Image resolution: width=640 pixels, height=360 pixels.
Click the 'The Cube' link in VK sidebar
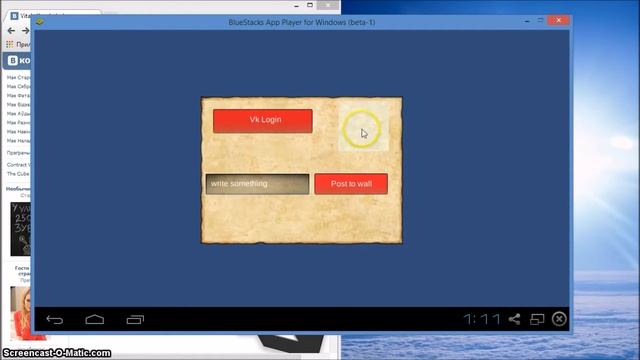coord(18,174)
